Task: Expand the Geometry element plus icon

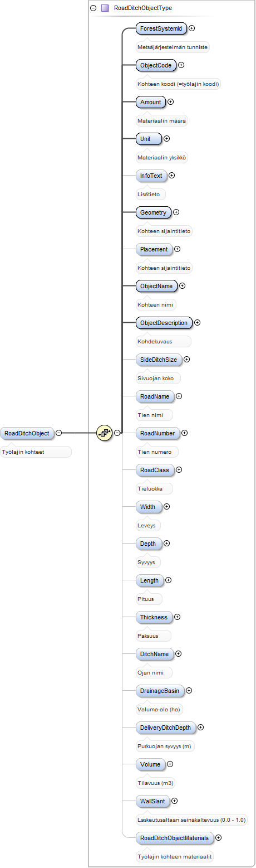Action: [x=176, y=212]
